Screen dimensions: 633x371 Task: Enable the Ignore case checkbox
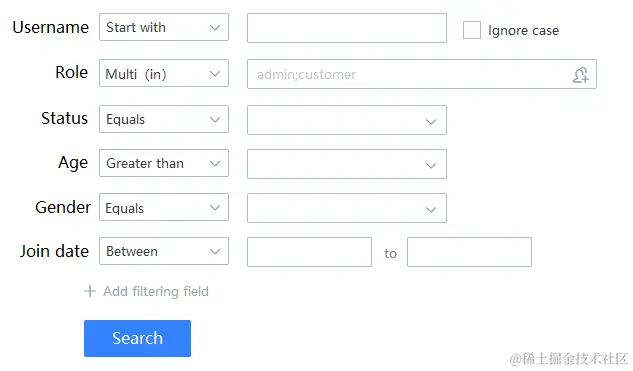pos(472,30)
